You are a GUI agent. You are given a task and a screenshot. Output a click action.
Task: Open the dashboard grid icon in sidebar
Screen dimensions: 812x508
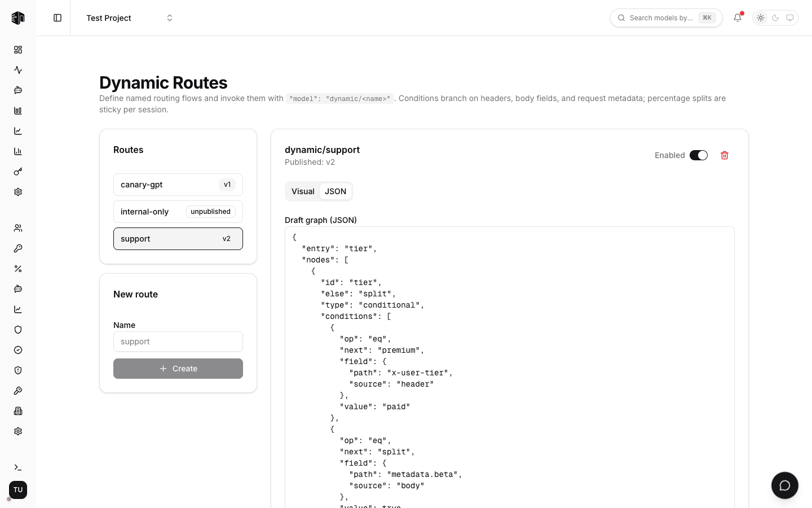click(18, 50)
